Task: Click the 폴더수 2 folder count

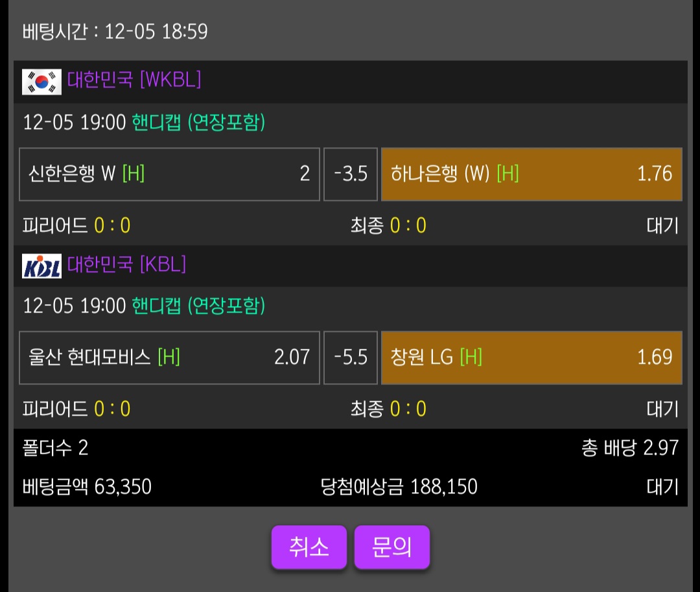Action: tap(55, 448)
